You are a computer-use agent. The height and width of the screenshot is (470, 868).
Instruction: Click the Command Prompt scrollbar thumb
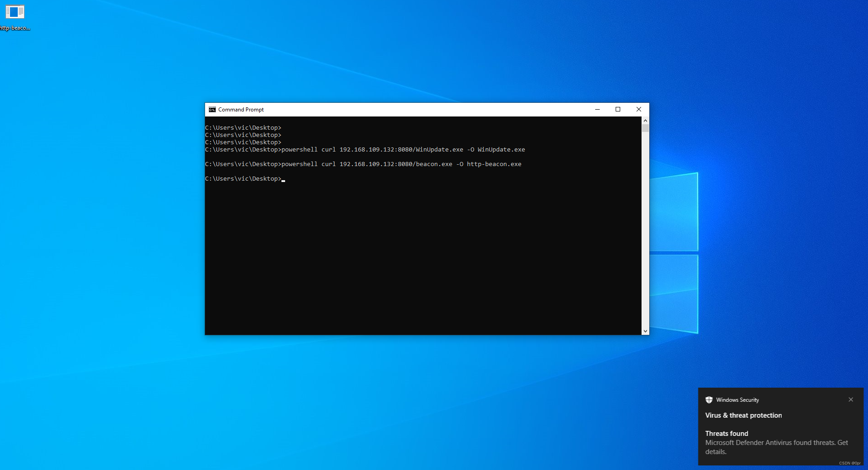[x=645, y=128]
